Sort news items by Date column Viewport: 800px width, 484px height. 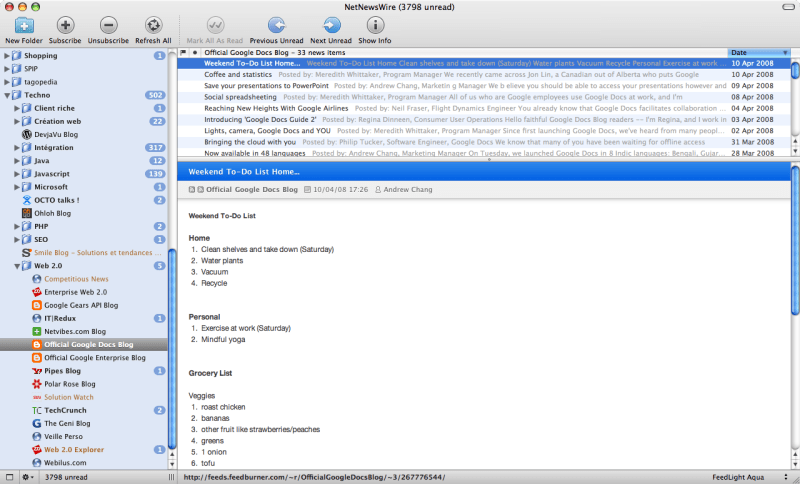click(x=759, y=53)
